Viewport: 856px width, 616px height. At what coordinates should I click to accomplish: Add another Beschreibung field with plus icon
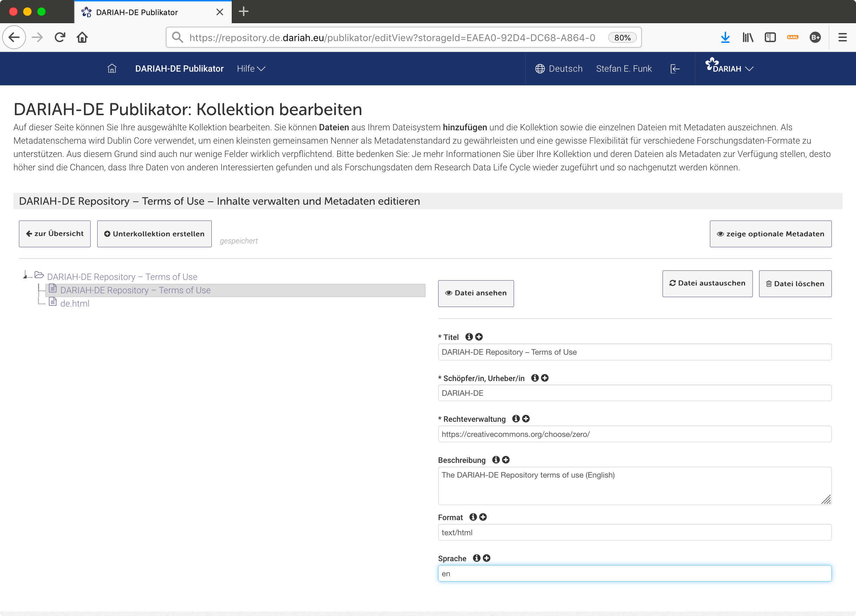pos(506,460)
